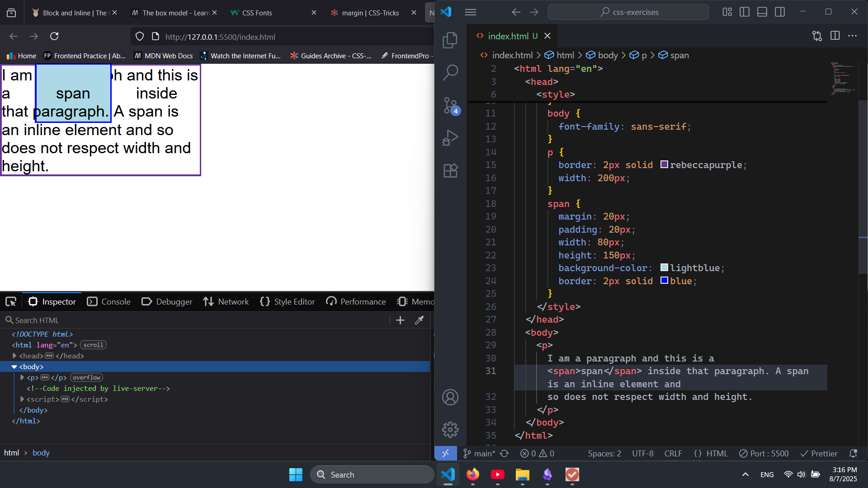The width and height of the screenshot is (868, 488).
Task: Click the span breadcrumb in the editor
Action: [674, 55]
